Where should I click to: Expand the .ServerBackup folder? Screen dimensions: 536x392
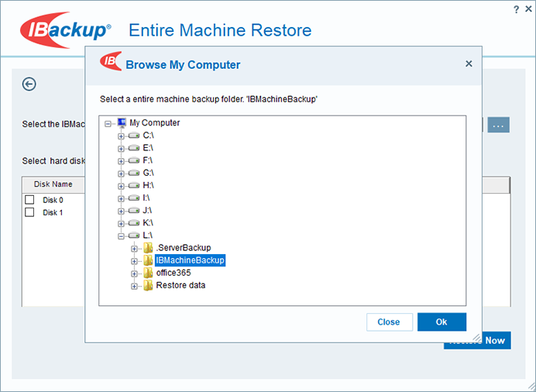point(134,249)
